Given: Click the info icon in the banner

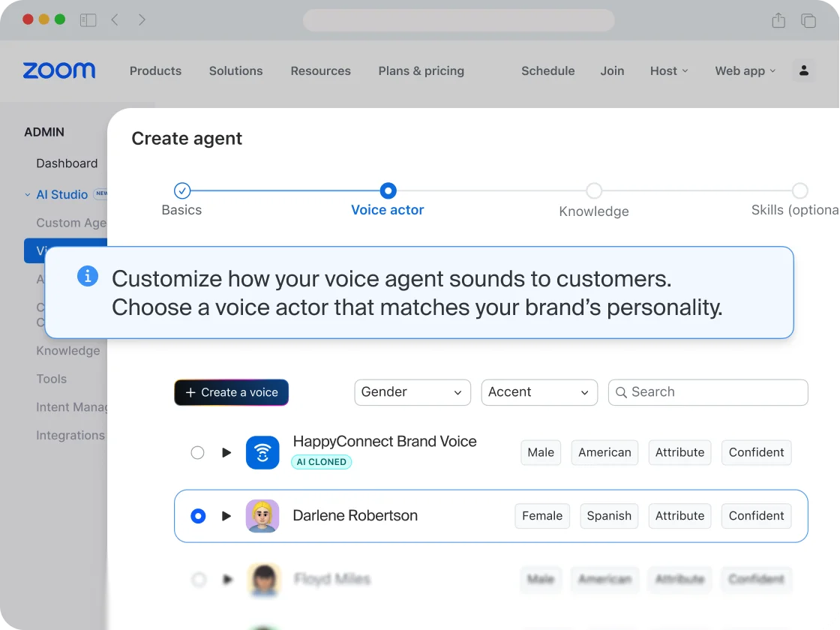Looking at the screenshot, I should pos(88,276).
